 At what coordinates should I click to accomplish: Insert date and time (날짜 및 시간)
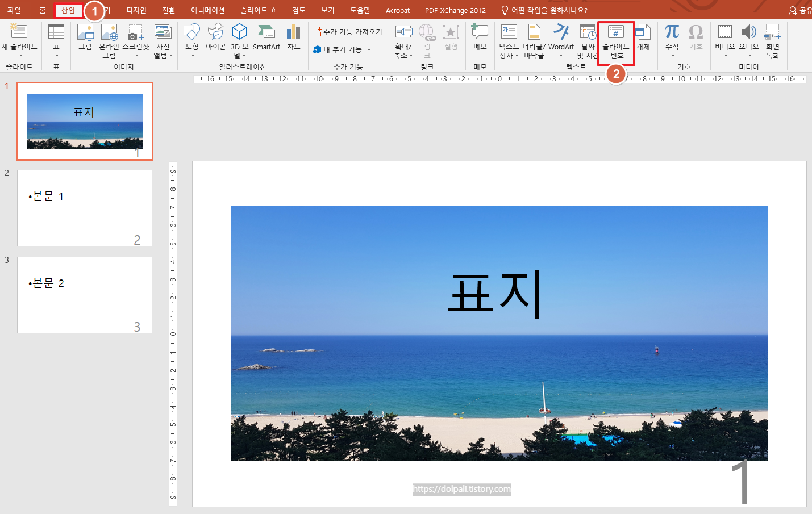(x=588, y=41)
